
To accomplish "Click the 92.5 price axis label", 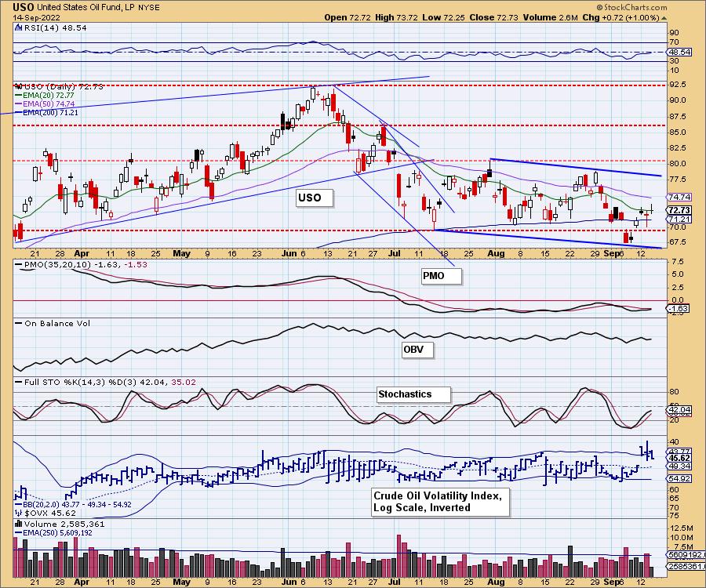I will [678, 84].
